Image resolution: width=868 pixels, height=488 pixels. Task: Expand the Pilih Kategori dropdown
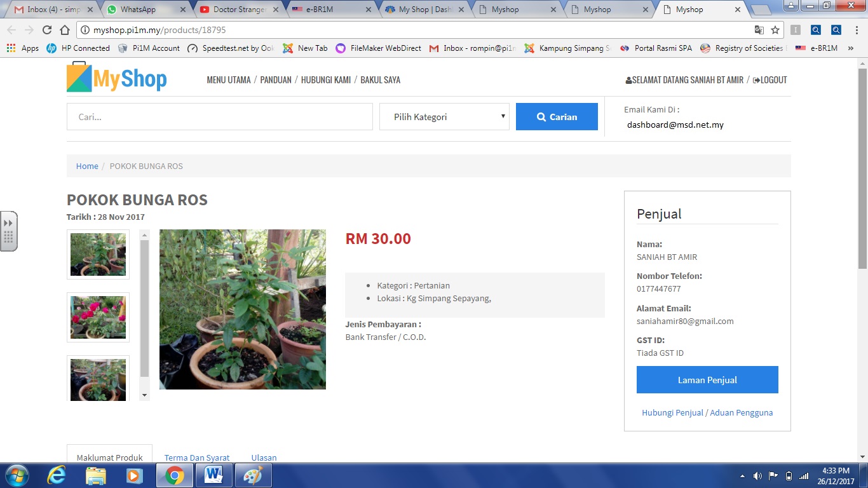click(444, 117)
